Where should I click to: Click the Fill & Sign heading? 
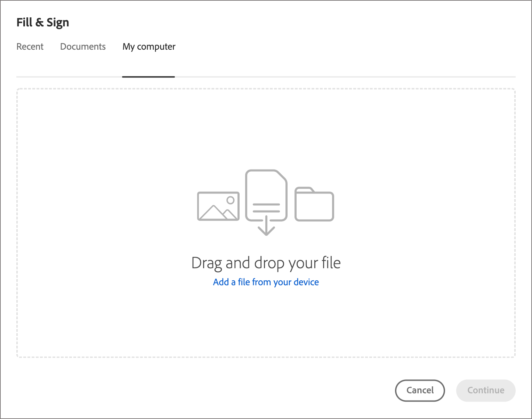coord(43,22)
